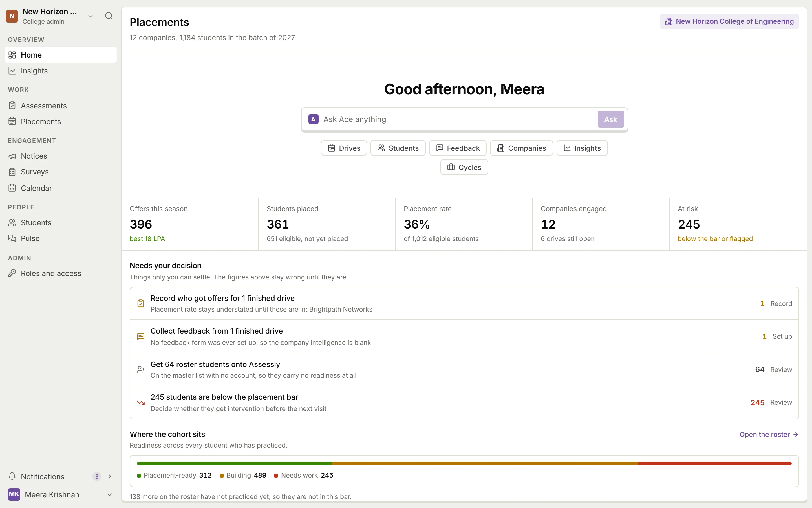812x508 pixels.
Task: Click the search magnifier icon in sidebar
Action: [x=109, y=16]
